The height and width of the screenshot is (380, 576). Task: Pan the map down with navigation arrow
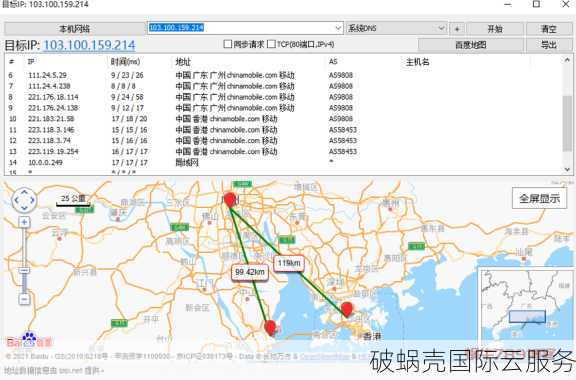click(x=24, y=209)
